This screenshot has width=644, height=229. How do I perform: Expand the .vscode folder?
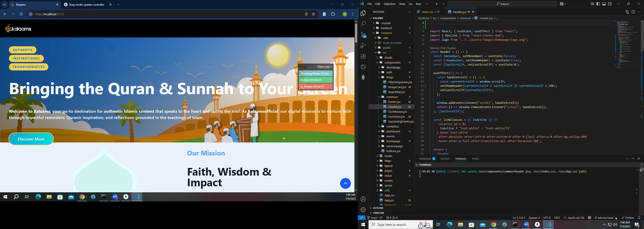(x=391, y=23)
